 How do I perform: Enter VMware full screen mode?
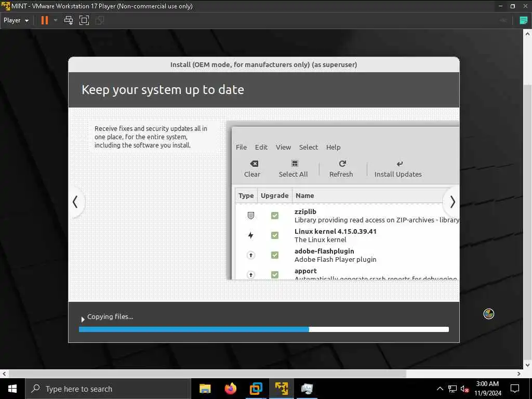[84, 20]
